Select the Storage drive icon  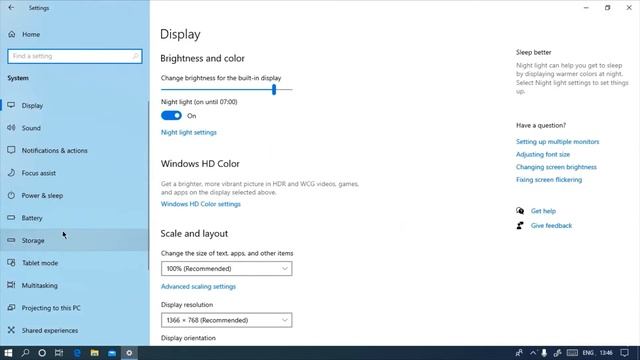(x=11, y=240)
